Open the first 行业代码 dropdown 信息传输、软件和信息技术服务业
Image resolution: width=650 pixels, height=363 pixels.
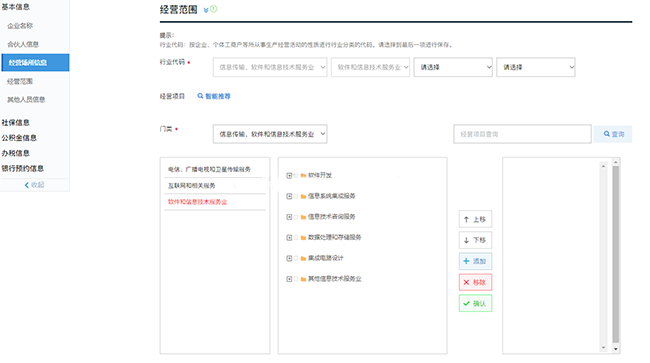(x=270, y=67)
